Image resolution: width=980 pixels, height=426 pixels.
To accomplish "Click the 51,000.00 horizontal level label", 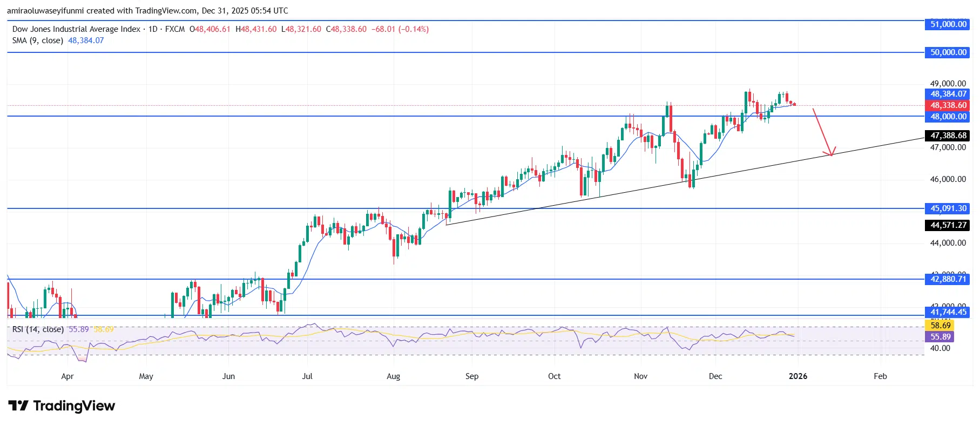I will pyautogui.click(x=948, y=24).
